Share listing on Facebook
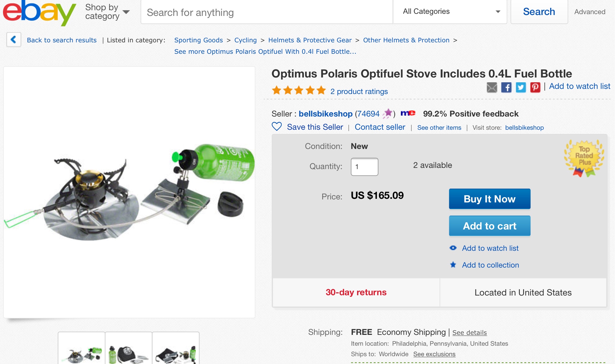 click(x=506, y=87)
